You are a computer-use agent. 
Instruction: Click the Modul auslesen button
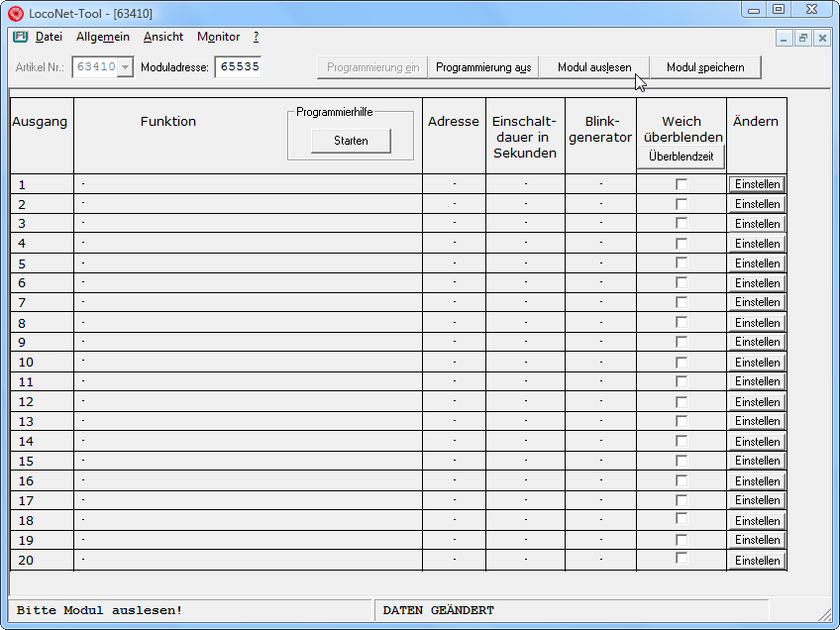[594, 67]
